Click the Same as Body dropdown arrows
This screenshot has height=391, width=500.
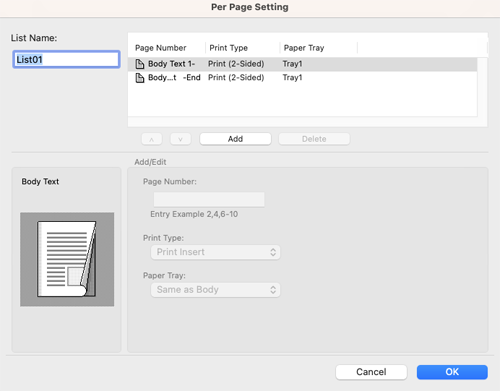(x=273, y=290)
